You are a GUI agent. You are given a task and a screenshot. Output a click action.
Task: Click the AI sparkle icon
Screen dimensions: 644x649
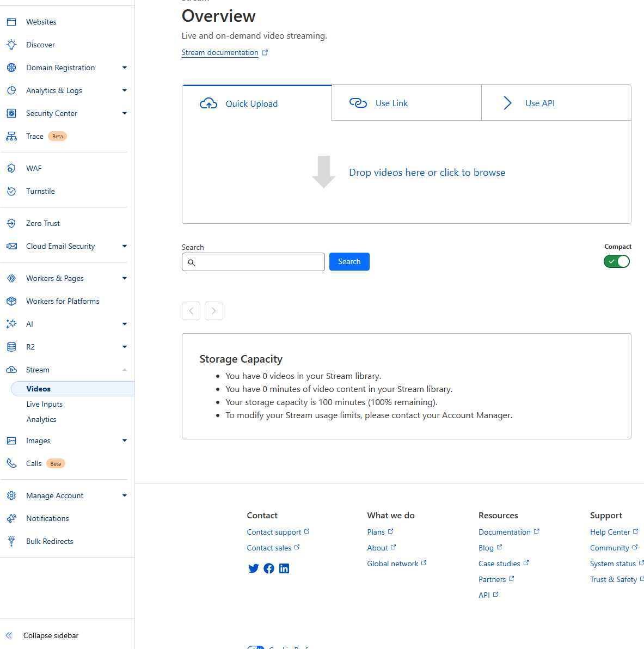[11, 324]
